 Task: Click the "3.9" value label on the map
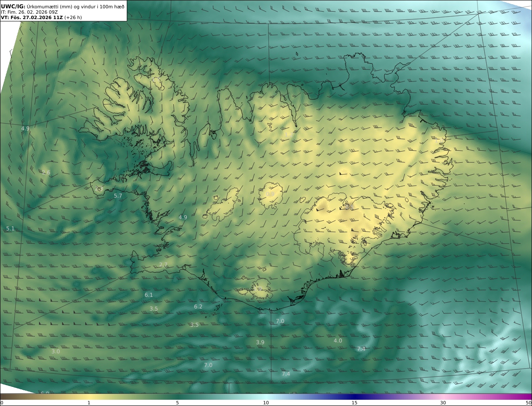(x=260, y=342)
